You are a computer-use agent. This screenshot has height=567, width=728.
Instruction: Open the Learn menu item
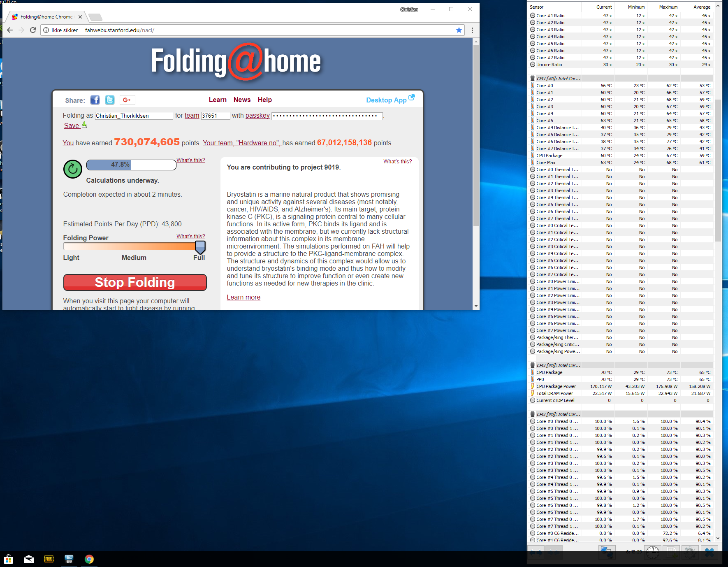click(x=218, y=100)
